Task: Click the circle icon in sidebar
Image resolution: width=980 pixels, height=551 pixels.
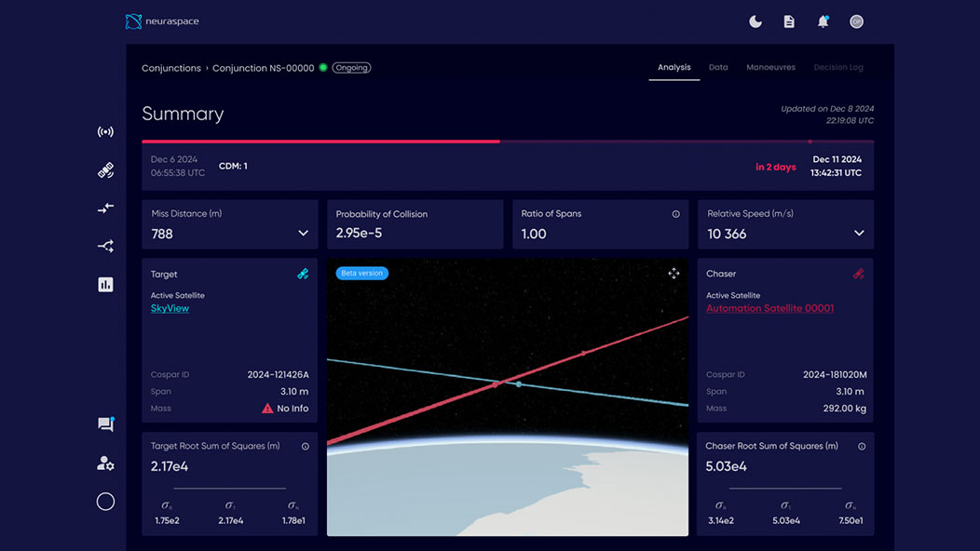Action: click(x=105, y=502)
